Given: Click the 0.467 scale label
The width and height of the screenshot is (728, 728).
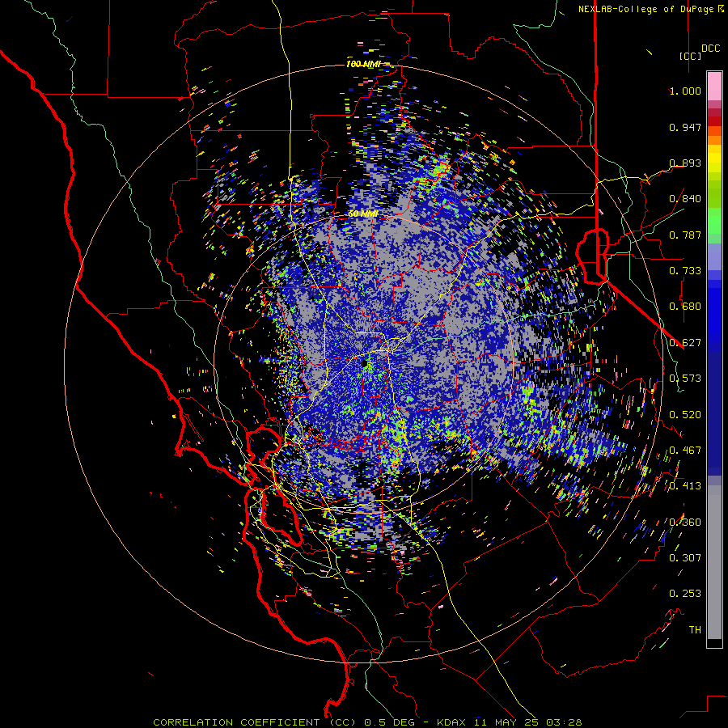Looking at the screenshot, I should [685, 451].
